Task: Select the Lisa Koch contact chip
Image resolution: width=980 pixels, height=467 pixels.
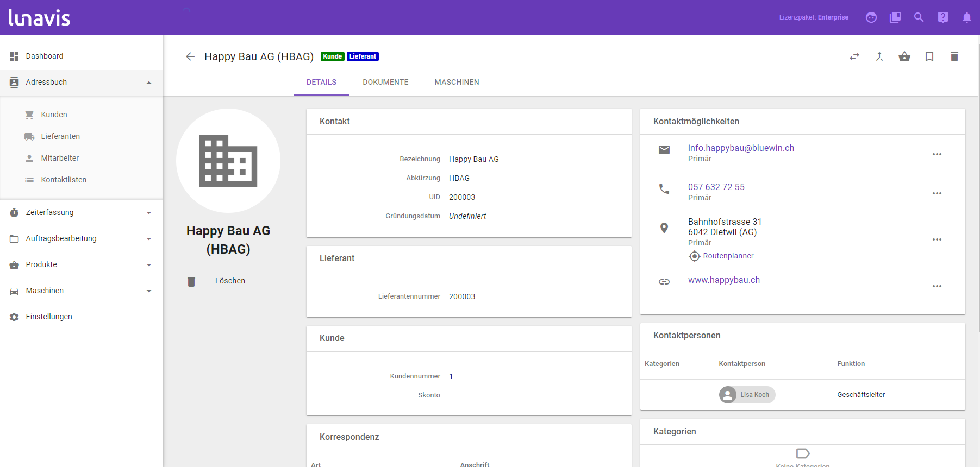Action: (x=747, y=395)
